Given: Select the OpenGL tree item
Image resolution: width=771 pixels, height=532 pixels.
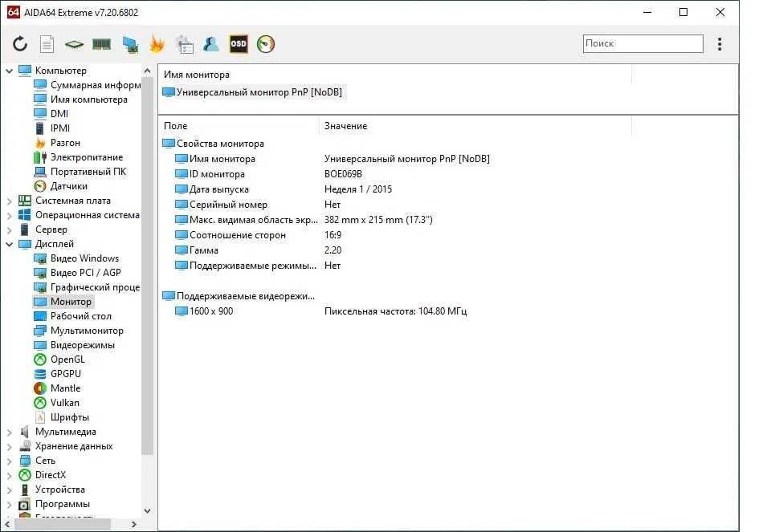Looking at the screenshot, I should point(59,359).
